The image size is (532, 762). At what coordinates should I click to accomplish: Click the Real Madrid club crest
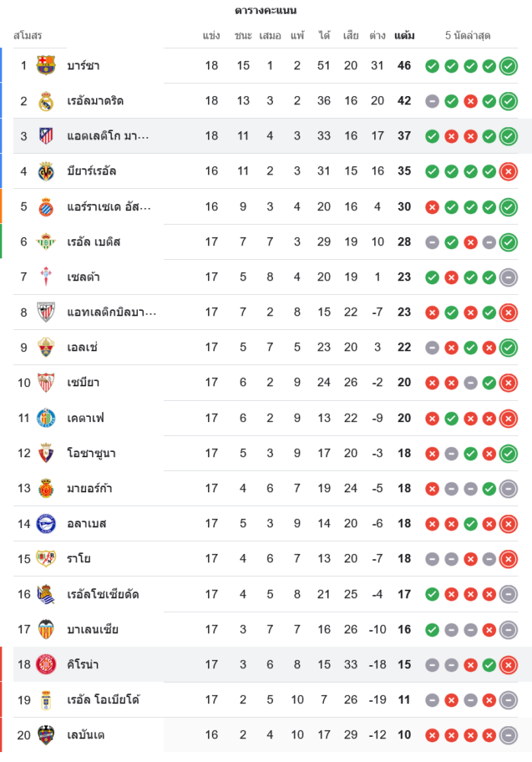[46, 101]
